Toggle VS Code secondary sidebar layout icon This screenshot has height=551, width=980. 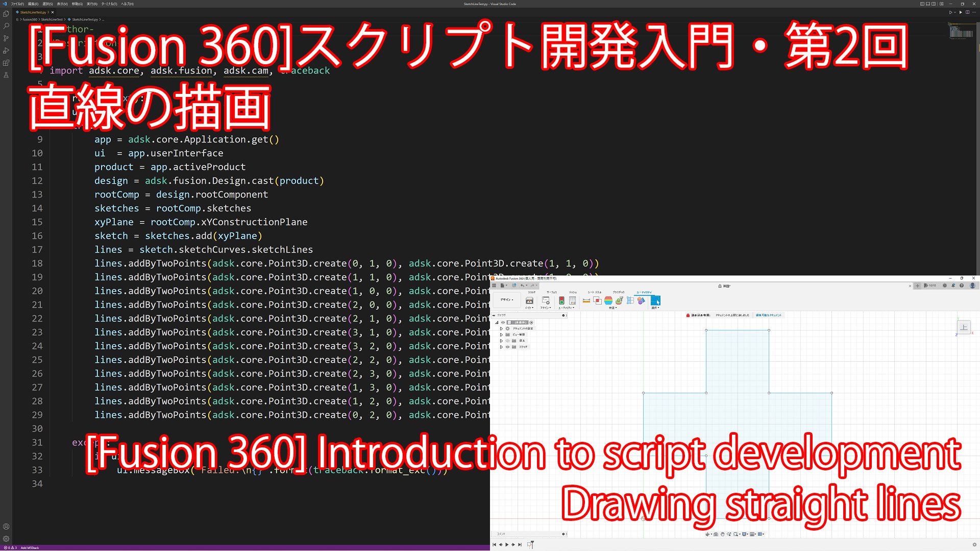934,4
